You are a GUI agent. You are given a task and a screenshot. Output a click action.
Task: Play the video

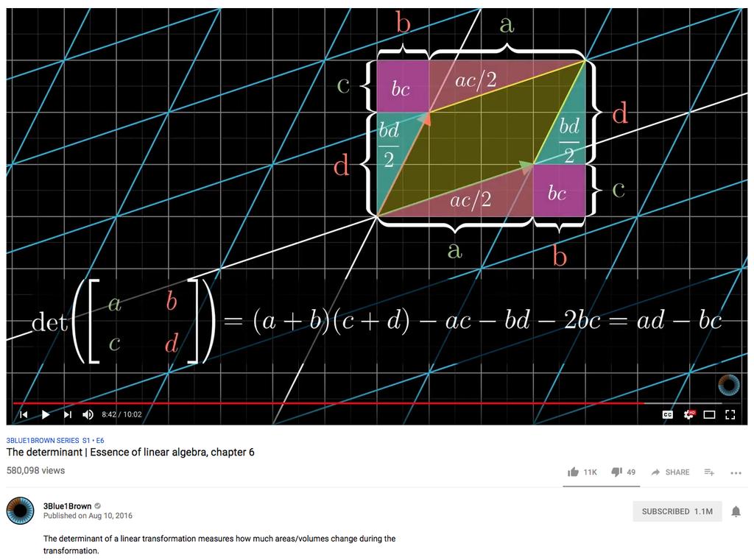(45, 414)
